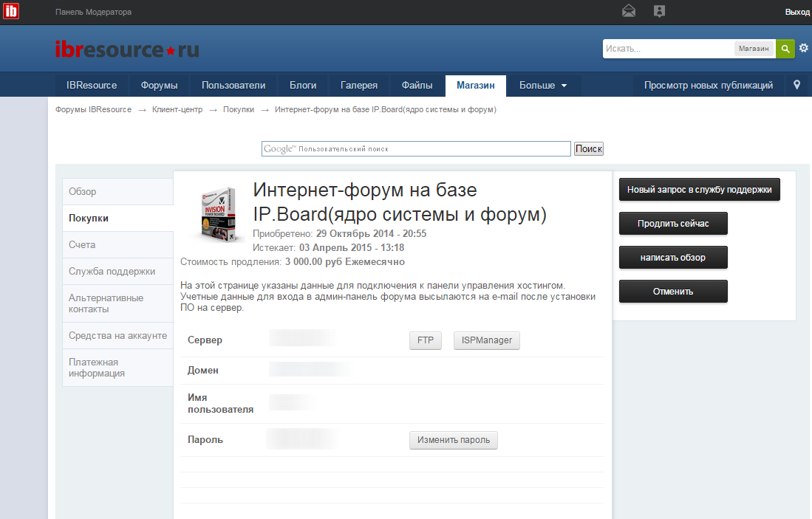The image size is (812, 519).
Task: Click the Сервер field label
Action: (x=205, y=340)
